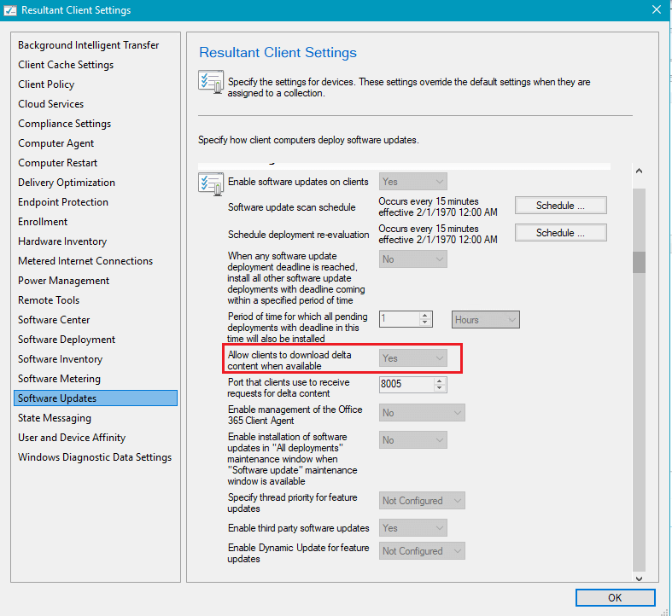The image size is (672, 616).
Task: Open the Hours time unit dropdown
Action: point(486,320)
